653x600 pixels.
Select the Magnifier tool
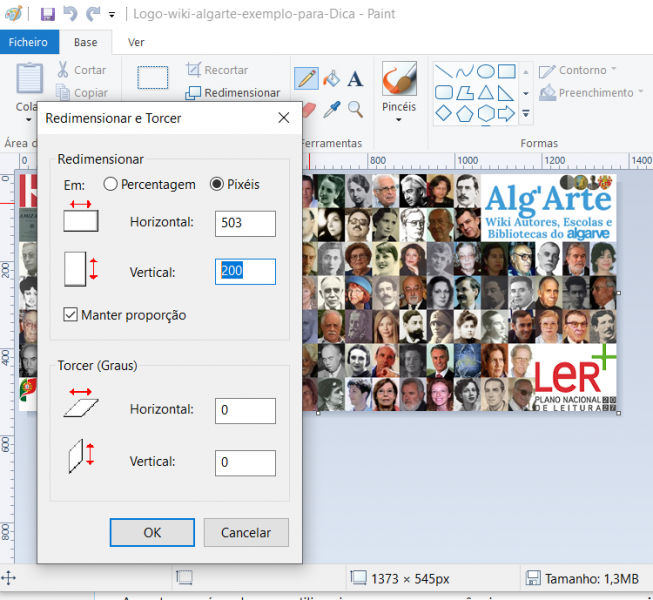click(x=355, y=110)
